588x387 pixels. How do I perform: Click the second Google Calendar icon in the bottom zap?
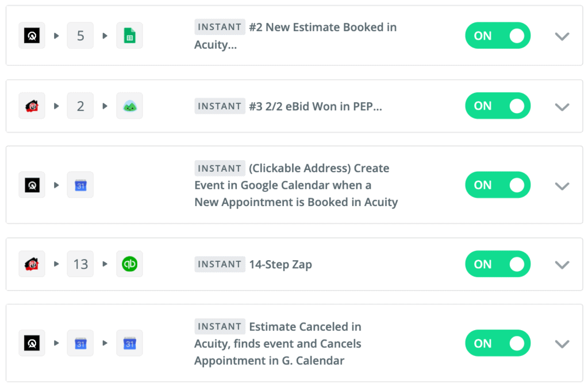(129, 343)
